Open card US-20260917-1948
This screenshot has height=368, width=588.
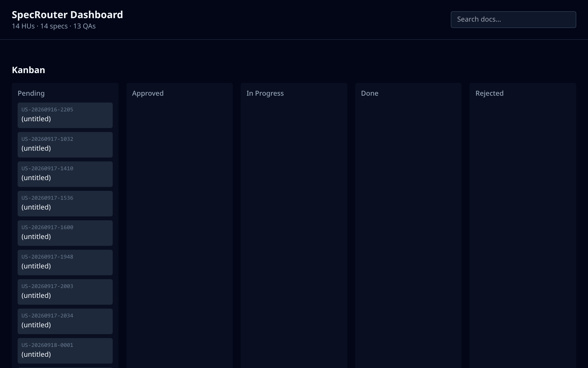pos(65,263)
